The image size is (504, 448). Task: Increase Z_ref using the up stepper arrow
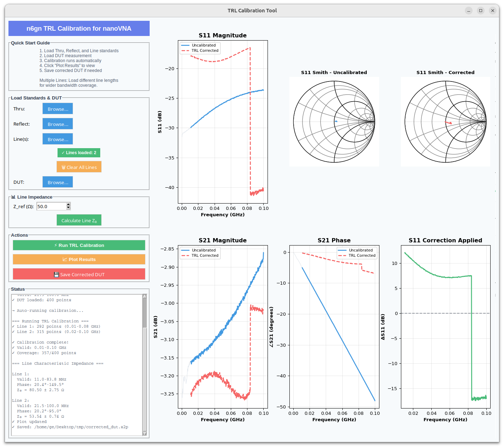pyautogui.click(x=68, y=204)
